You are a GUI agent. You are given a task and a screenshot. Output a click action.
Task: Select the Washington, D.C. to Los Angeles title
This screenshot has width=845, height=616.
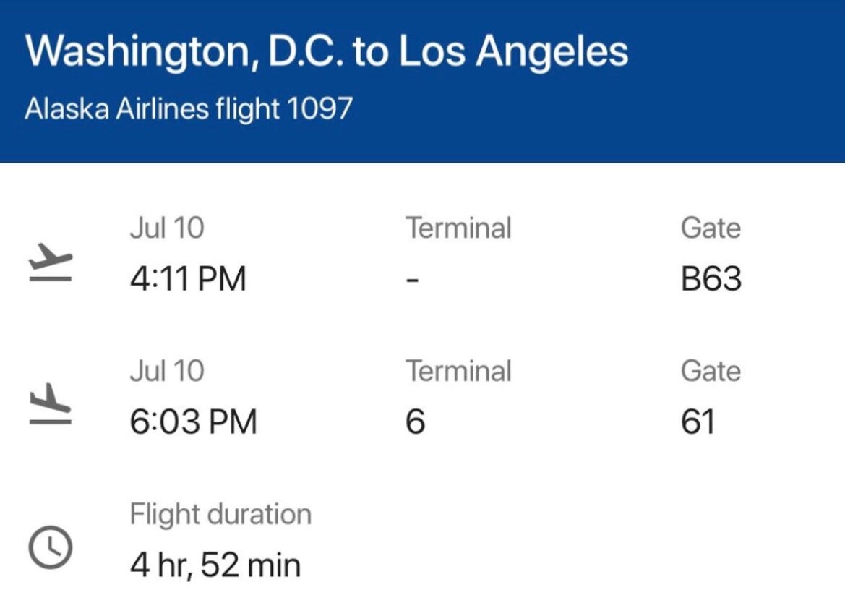tap(327, 52)
